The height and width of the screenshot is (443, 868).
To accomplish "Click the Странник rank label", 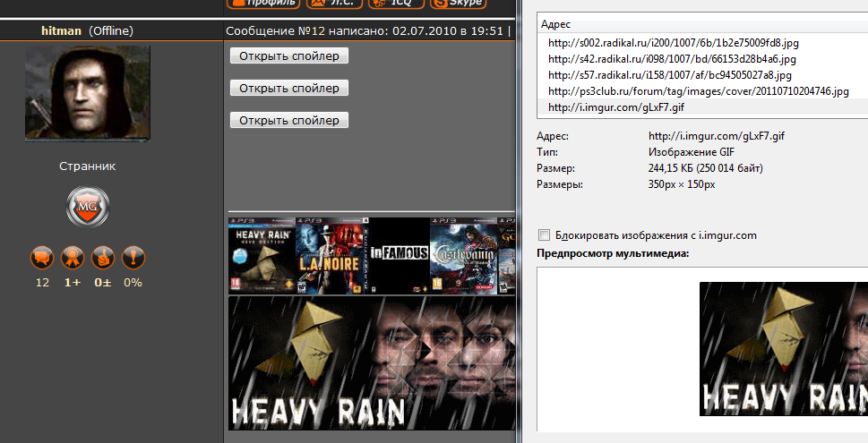I will pyautogui.click(x=88, y=166).
